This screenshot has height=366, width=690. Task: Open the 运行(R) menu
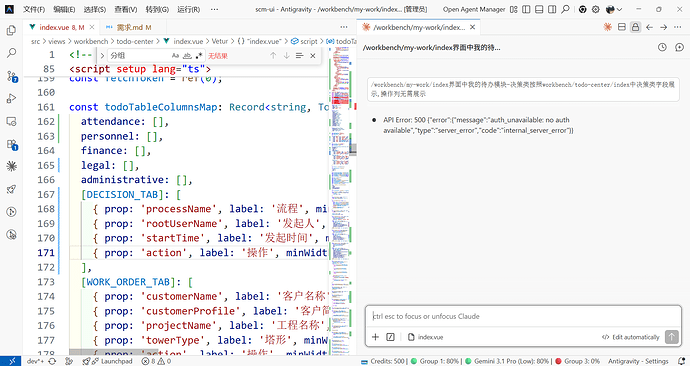click(188, 9)
